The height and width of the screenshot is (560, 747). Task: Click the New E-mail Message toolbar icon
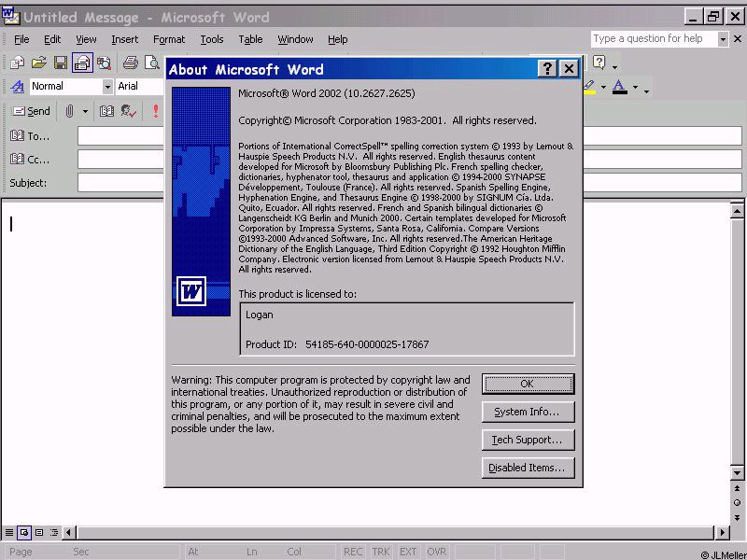[17, 63]
